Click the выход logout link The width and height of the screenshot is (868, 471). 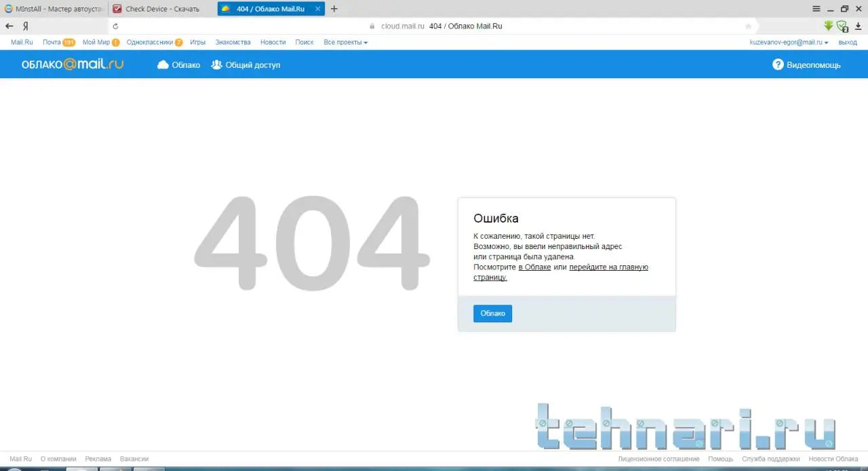pos(848,42)
